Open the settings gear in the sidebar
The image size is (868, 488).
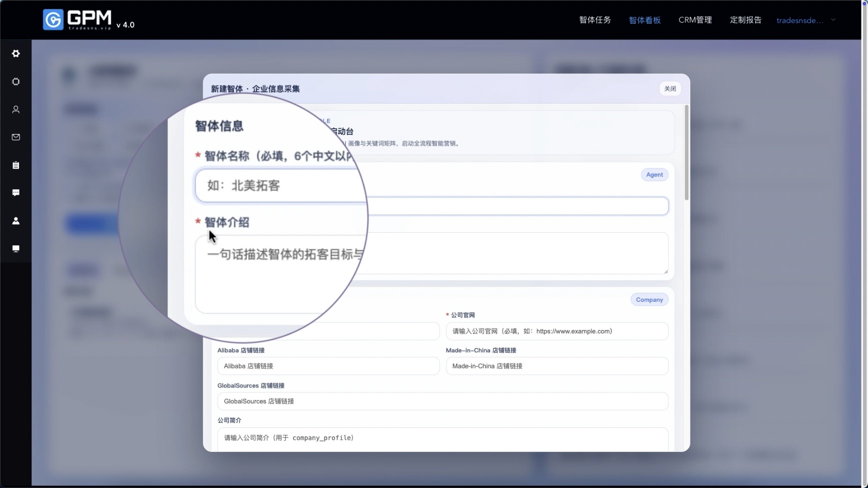[x=16, y=54]
